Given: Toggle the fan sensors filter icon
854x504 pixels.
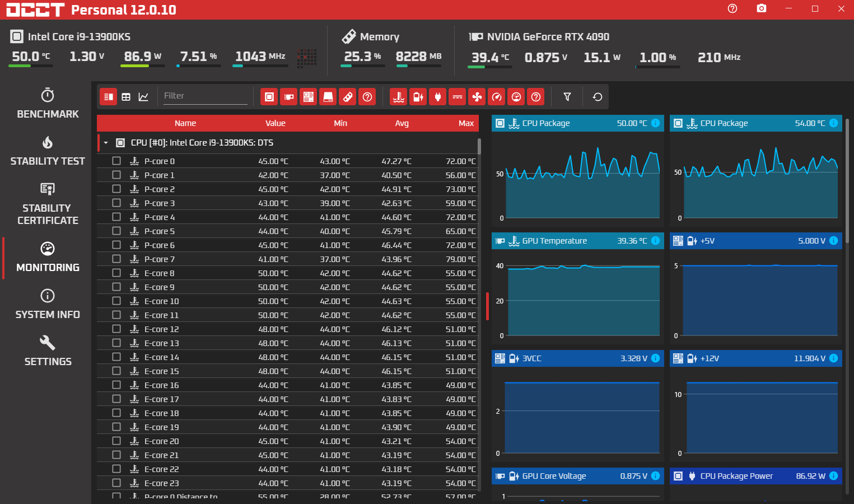Looking at the screenshot, I should pos(477,97).
